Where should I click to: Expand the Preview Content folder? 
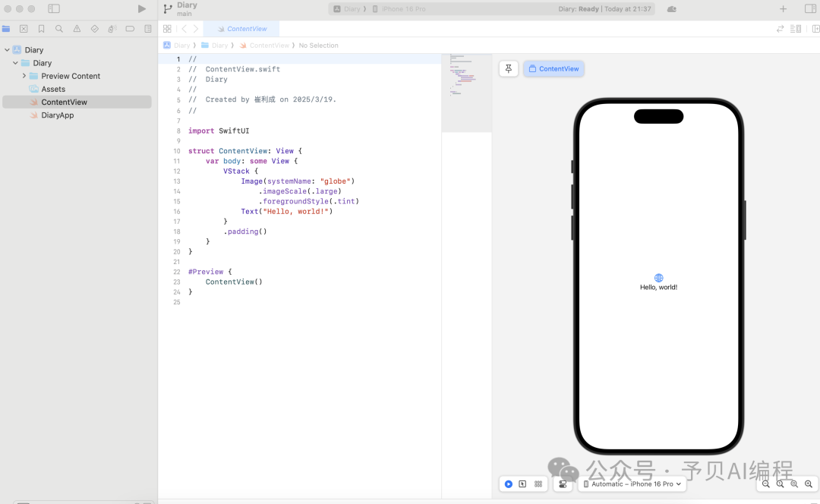click(x=24, y=76)
